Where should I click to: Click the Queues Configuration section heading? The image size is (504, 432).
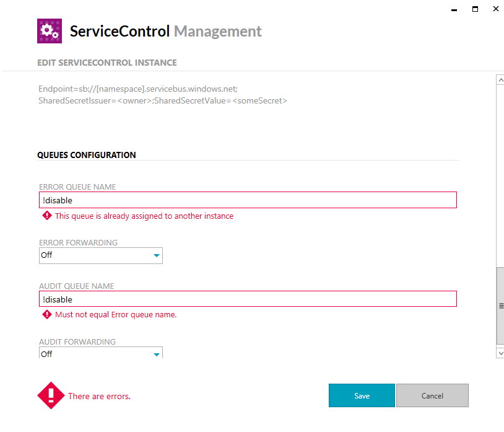[x=86, y=155]
